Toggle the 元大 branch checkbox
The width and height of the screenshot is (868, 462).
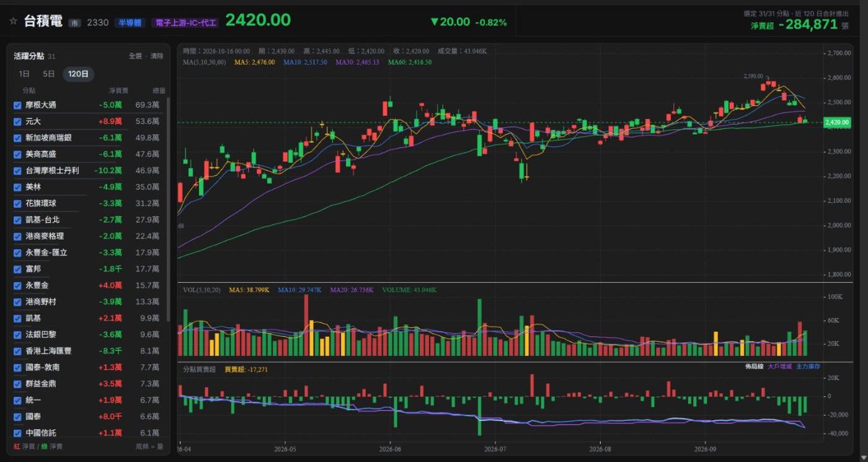(x=17, y=122)
